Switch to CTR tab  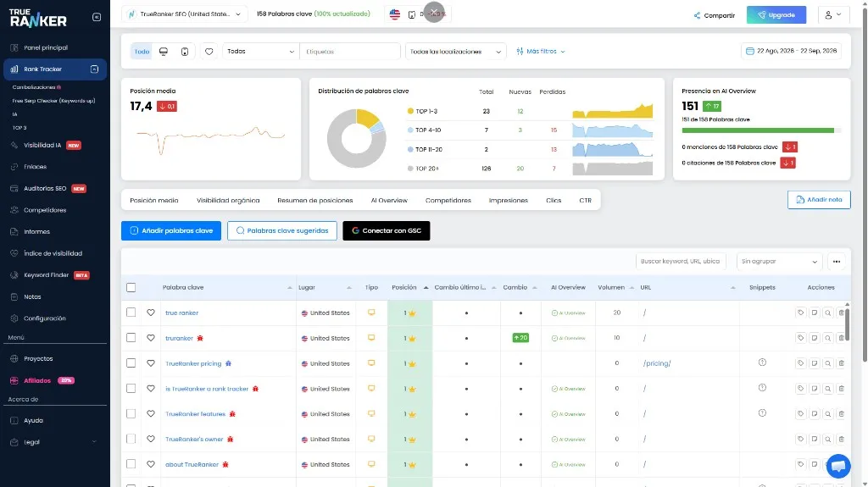[x=585, y=201]
